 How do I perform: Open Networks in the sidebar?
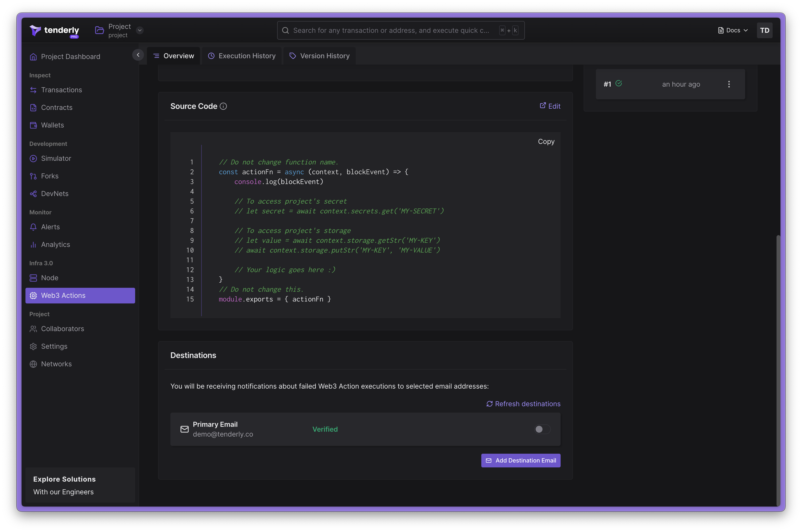pyautogui.click(x=80, y=364)
